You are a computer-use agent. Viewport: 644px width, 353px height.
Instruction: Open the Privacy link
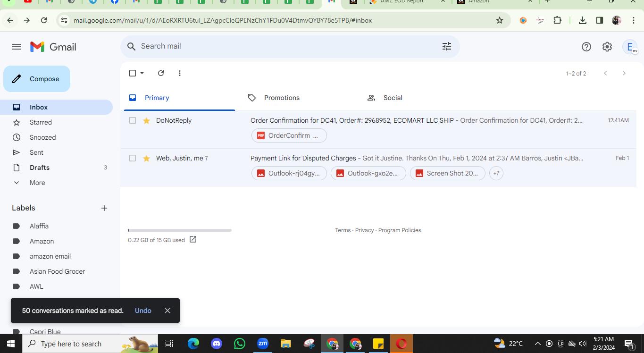(x=364, y=230)
